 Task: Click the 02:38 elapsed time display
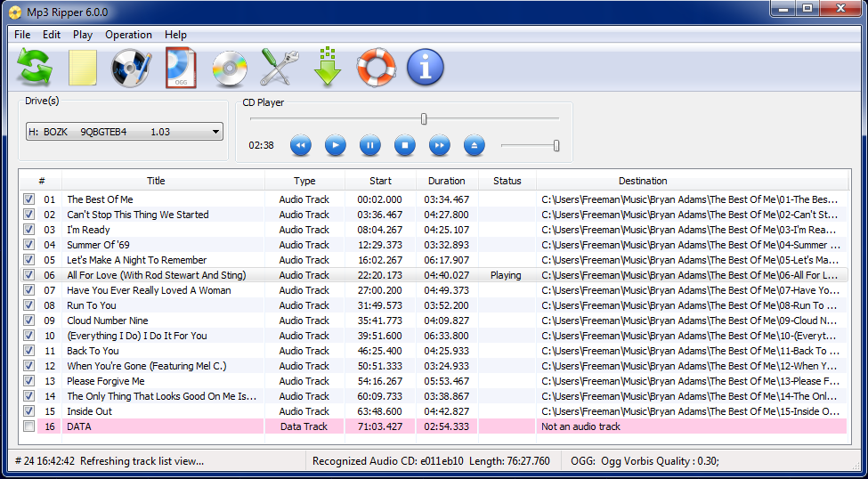(x=261, y=146)
